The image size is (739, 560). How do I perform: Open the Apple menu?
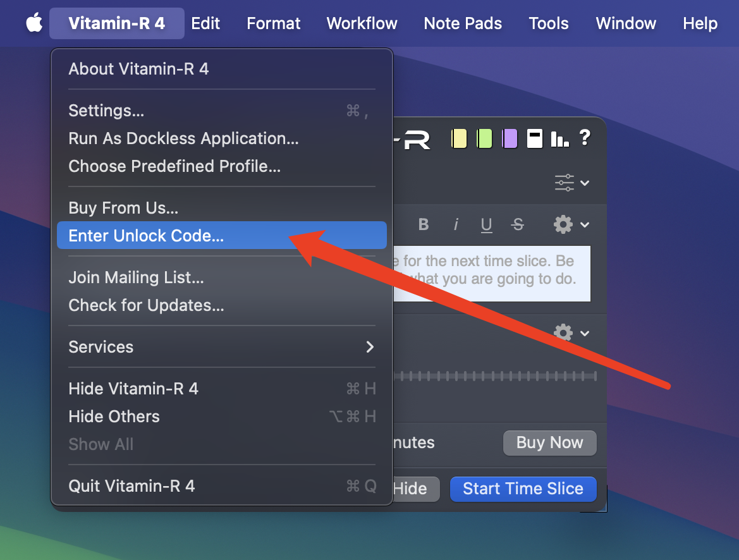pyautogui.click(x=34, y=23)
